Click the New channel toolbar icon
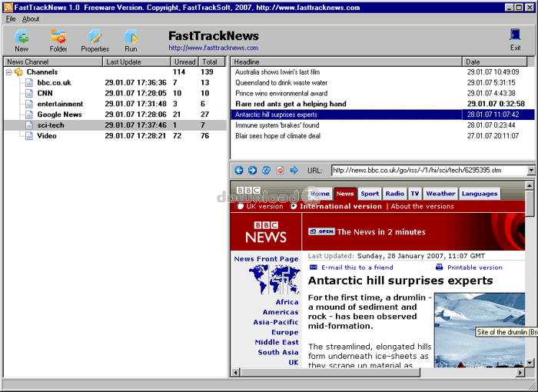Image resolution: width=538 pixels, height=392 pixels. point(22,36)
